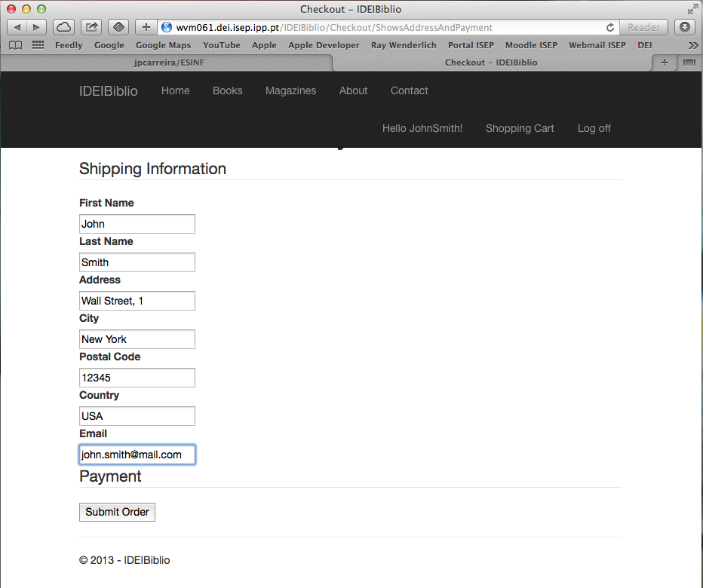Open the Downloads button
This screenshot has width=703, height=588.
[x=685, y=27]
